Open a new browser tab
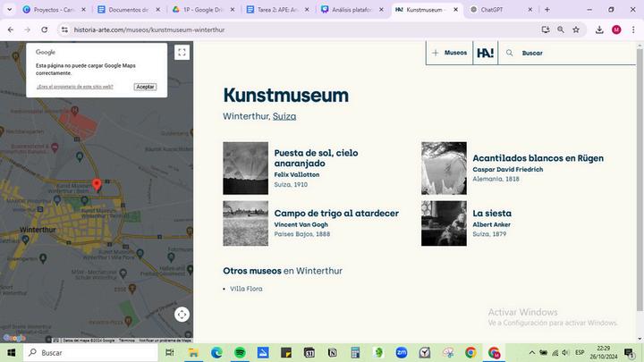This screenshot has width=644, height=362. [x=547, y=10]
